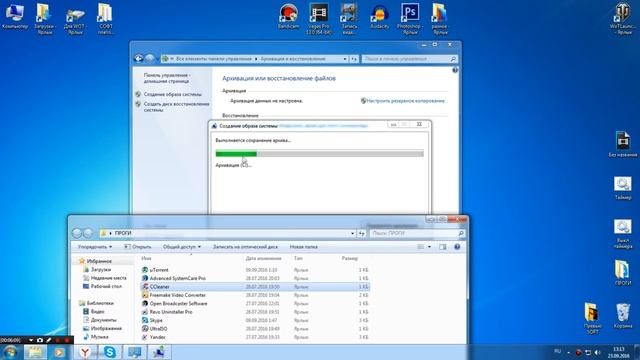Click the RU language indicator in tray

(558, 351)
